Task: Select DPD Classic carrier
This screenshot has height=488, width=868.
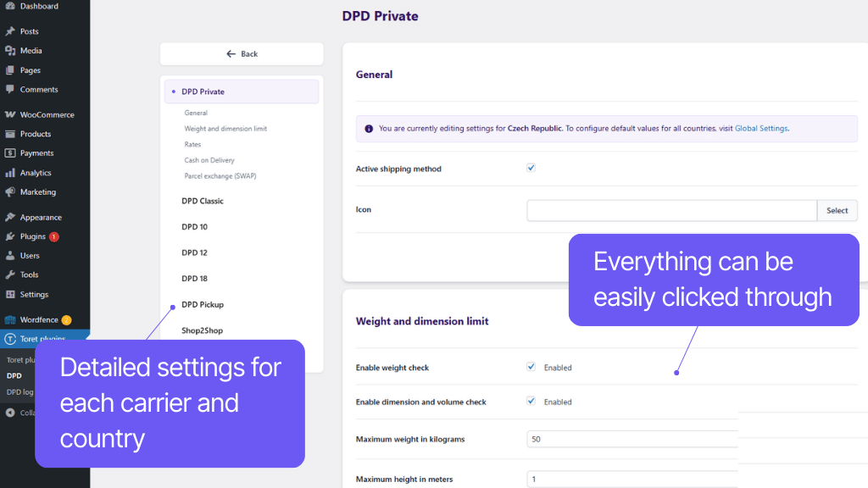Action: (203, 201)
